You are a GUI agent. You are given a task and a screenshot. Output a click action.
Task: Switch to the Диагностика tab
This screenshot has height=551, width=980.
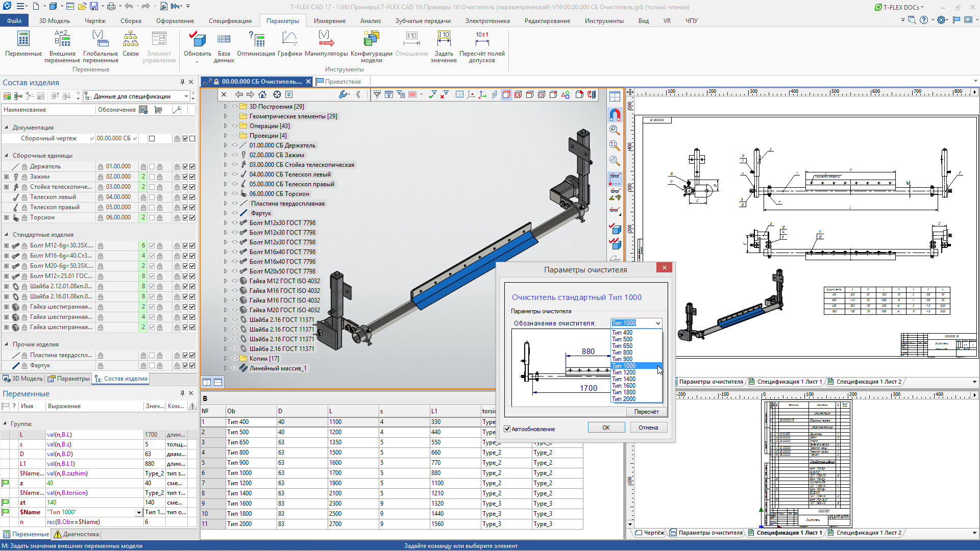pyautogui.click(x=77, y=534)
